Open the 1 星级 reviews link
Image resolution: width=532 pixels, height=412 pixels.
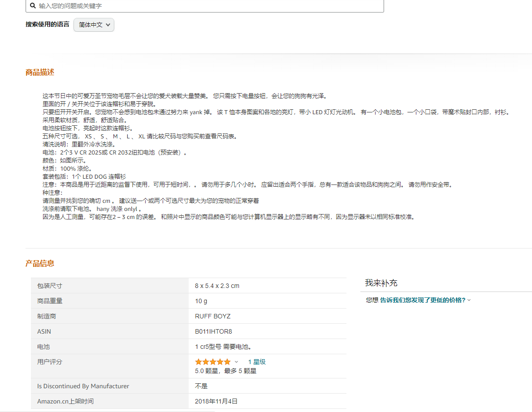click(257, 362)
